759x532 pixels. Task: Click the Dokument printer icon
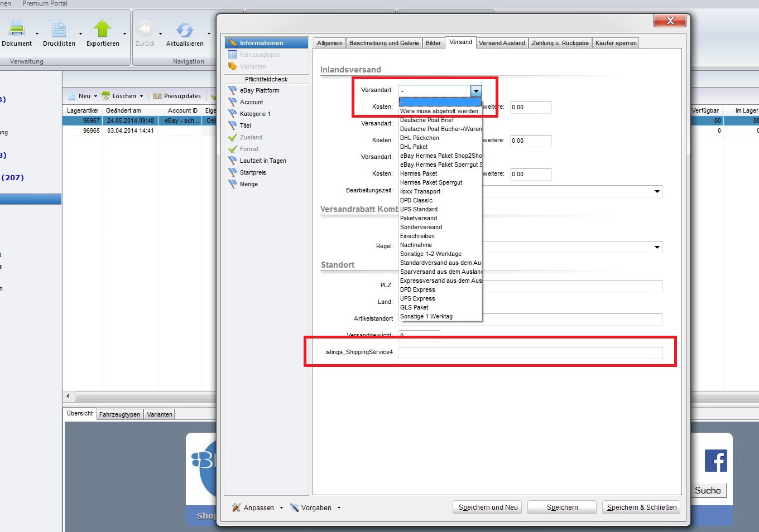pyautogui.click(x=17, y=29)
